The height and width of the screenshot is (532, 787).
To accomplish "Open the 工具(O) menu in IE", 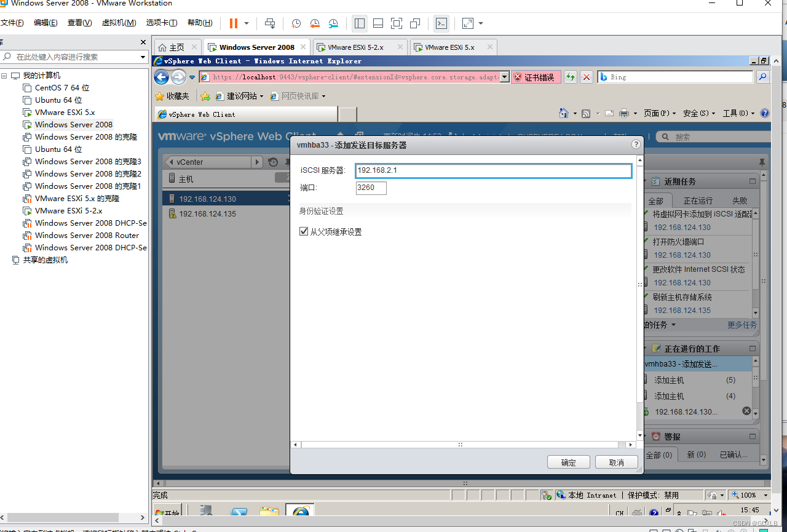I will point(738,113).
